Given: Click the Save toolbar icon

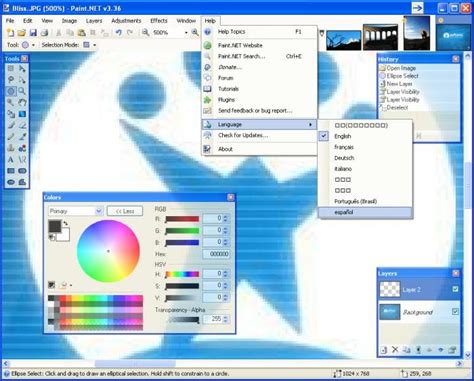Looking at the screenshot, I should 33,33.
